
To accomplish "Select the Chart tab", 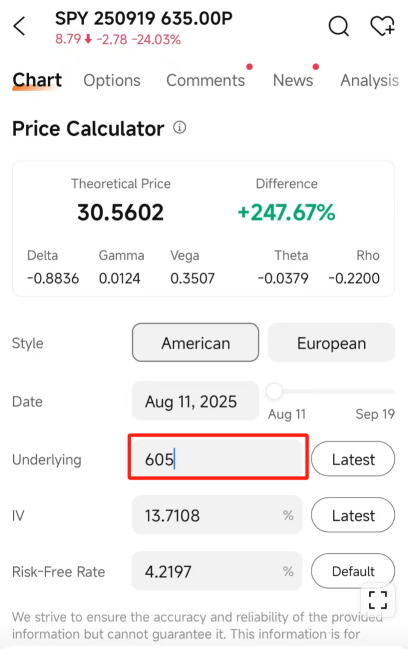I will (x=37, y=80).
